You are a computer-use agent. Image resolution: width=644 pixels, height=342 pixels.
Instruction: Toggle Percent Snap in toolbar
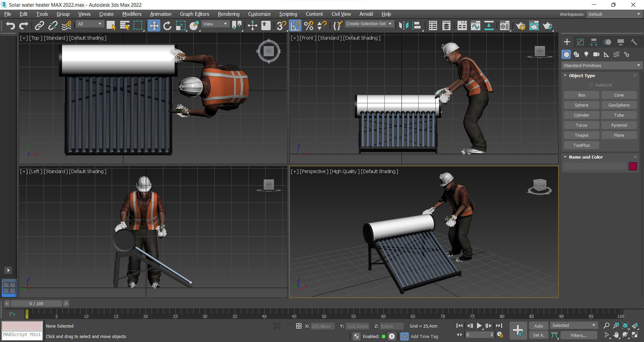coord(309,26)
